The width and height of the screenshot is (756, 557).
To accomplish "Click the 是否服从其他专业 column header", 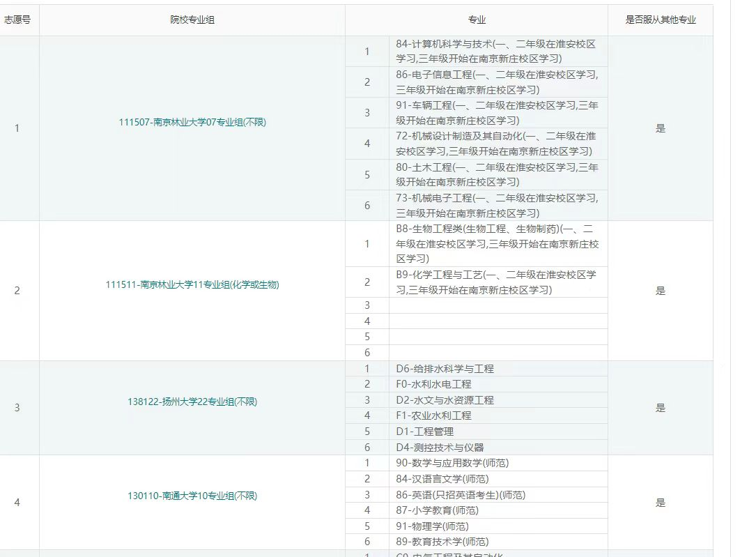I will [x=660, y=20].
